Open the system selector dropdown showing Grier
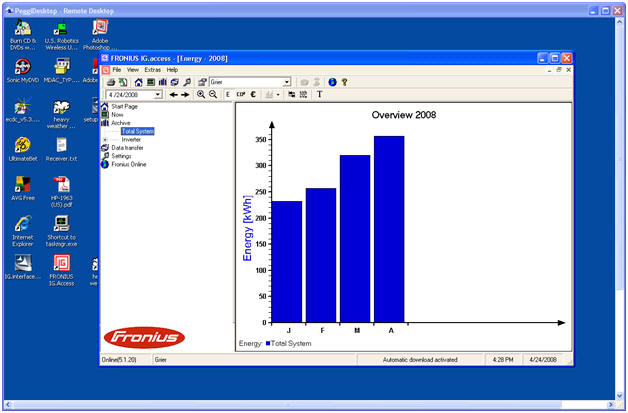The height and width of the screenshot is (413, 628). [287, 82]
